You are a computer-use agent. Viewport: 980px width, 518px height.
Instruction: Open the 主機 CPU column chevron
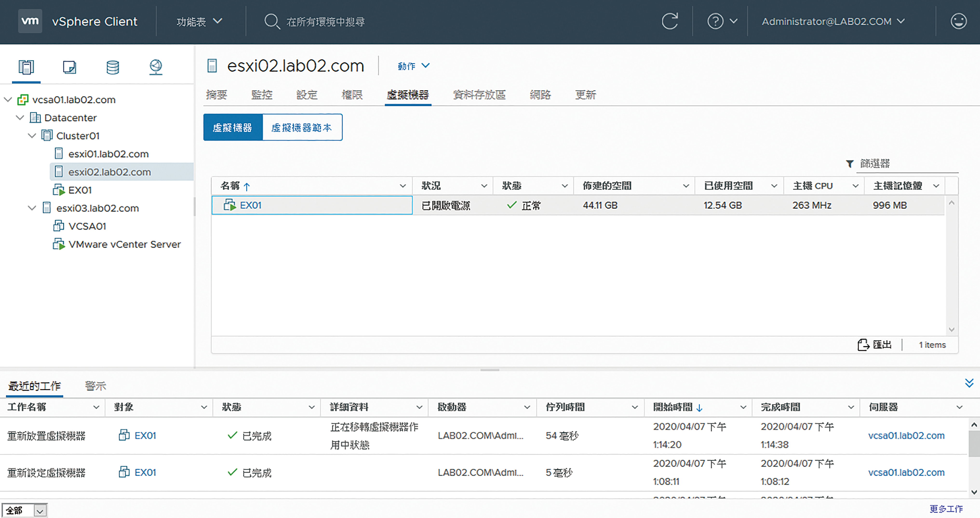(856, 186)
